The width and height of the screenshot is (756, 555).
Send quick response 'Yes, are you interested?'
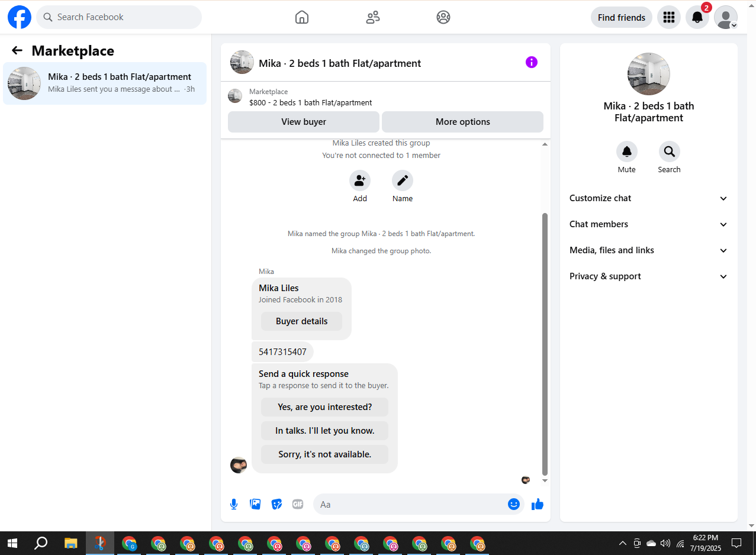pyautogui.click(x=324, y=407)
